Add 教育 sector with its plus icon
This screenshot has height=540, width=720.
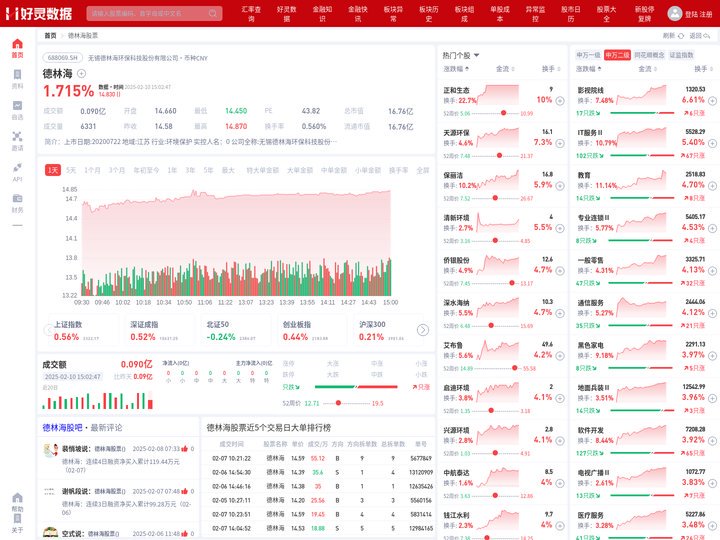point(712,186)
